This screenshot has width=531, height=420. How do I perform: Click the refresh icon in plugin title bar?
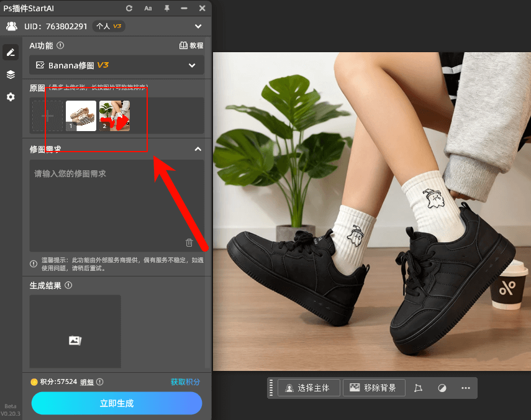129,8
